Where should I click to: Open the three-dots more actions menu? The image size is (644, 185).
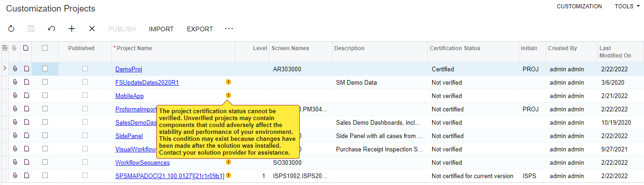(x=229, y=29)
